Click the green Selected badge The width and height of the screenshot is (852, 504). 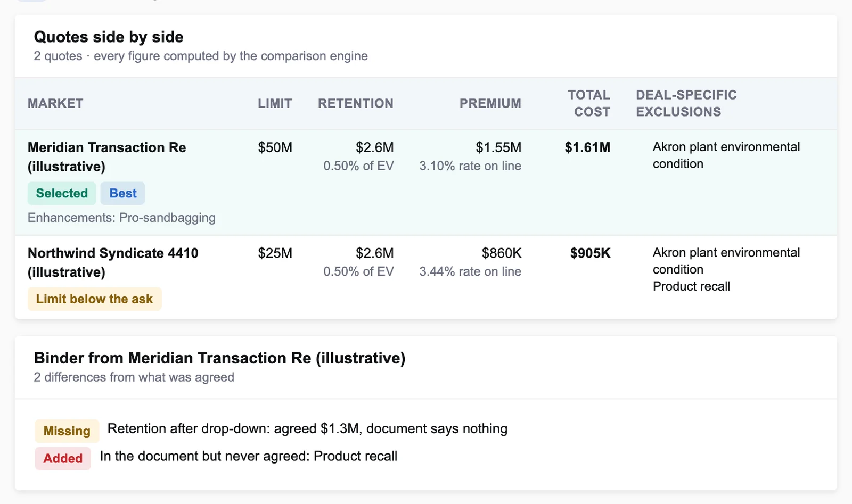point(62,193)
